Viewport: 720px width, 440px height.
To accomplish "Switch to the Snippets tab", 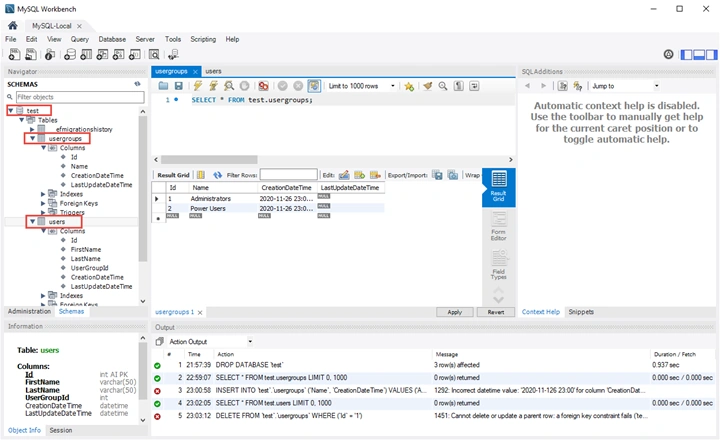I will [581, 312].
